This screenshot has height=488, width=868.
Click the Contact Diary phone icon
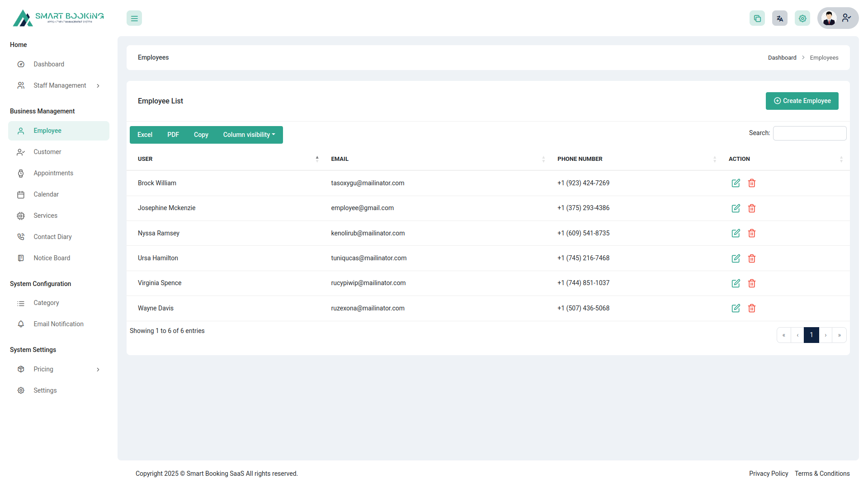coord(21,236)
